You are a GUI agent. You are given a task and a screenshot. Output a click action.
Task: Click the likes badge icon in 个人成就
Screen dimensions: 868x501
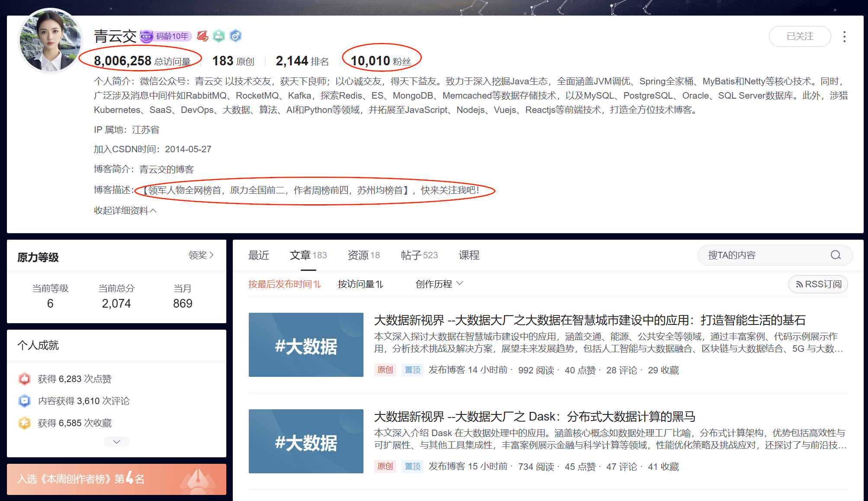click(x=25, y=379)
